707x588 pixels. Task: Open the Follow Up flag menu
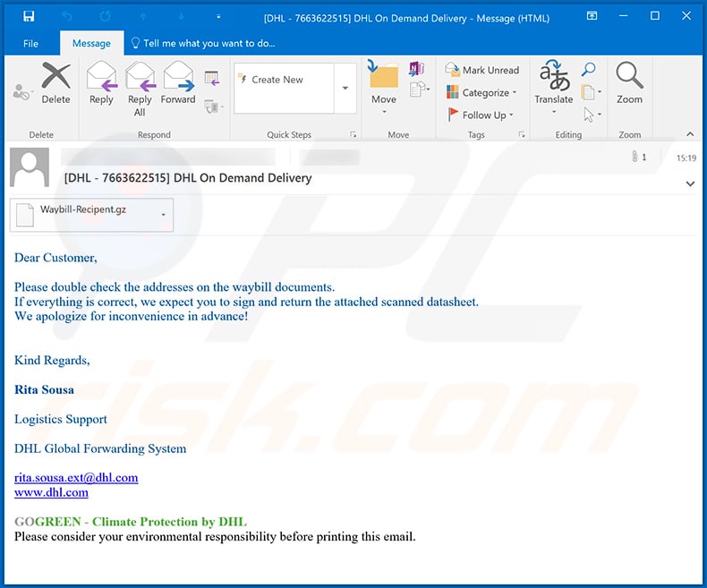pyautogui.click(x=480, y=115)
